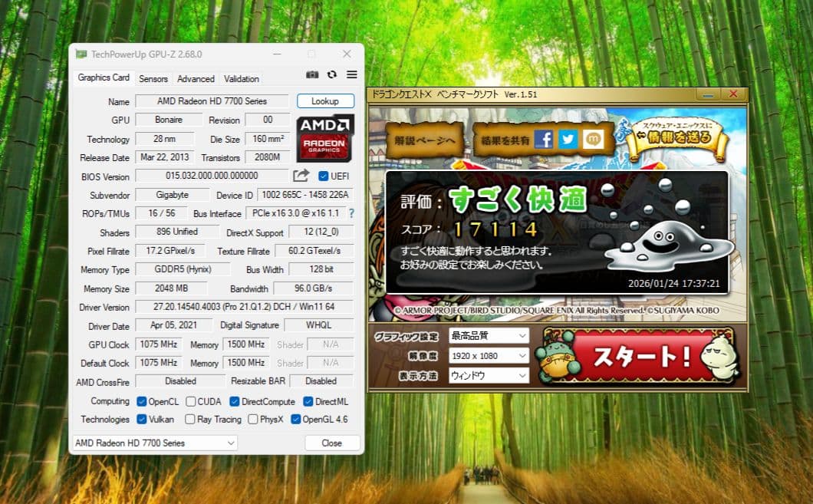Switch to the Sensors tab

tap(153, 78)
